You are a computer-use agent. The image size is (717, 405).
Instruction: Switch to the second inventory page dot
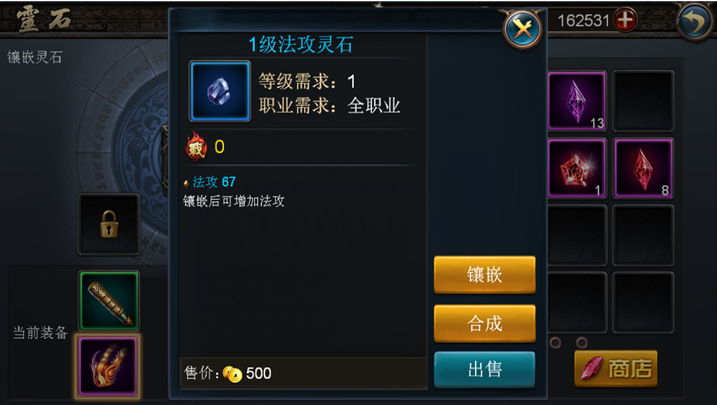[x=582, y=342]
